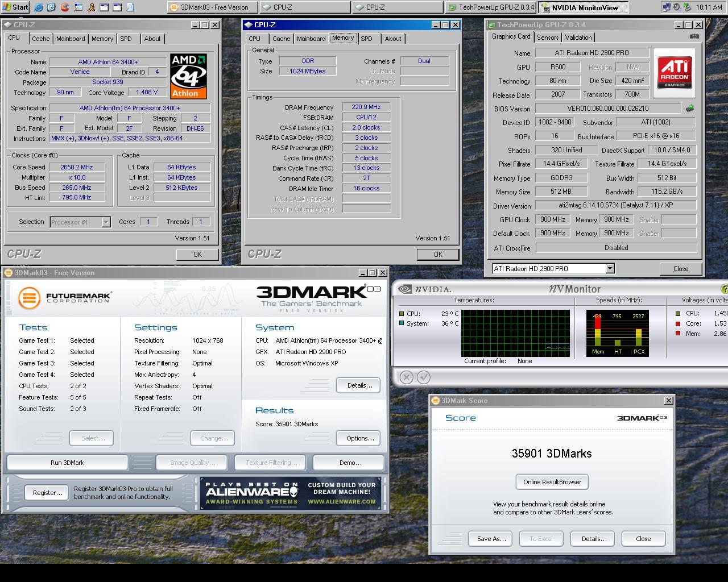Open Internet Explorer from quick launch
728x582 pixels.
pyautogui.click(x=39, y=7)
